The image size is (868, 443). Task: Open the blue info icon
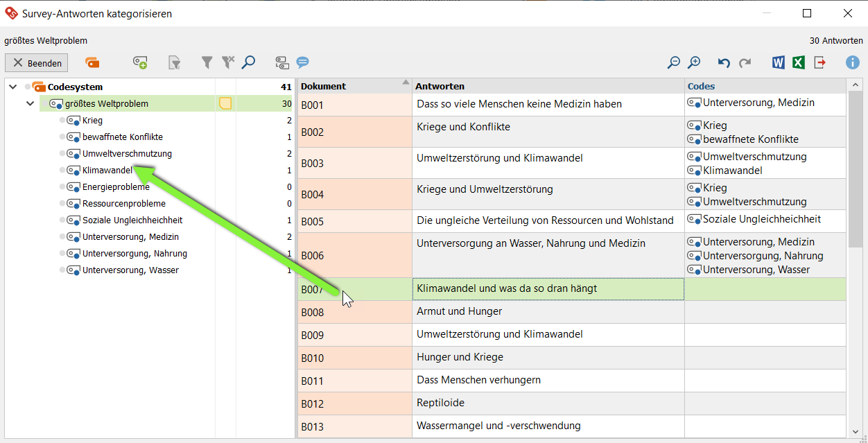click(852, 63)
